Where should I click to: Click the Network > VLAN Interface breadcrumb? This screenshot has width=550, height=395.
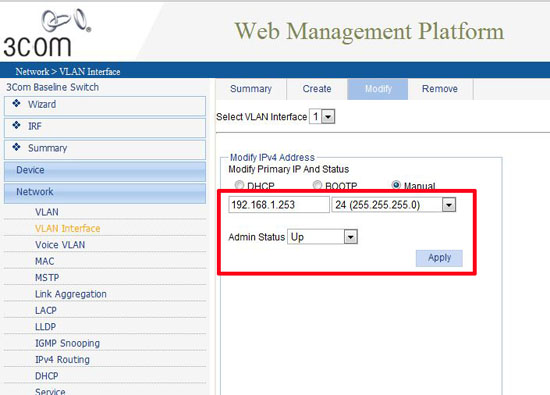[68, 72]
